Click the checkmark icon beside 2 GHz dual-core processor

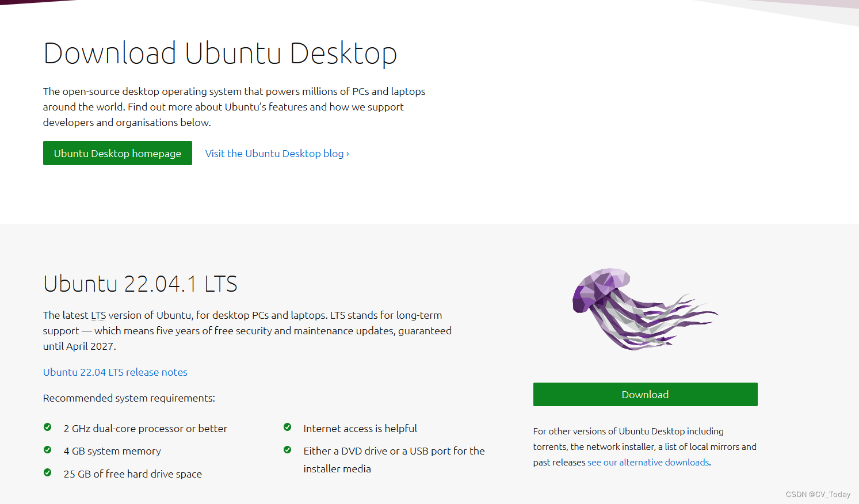(48, 427)
